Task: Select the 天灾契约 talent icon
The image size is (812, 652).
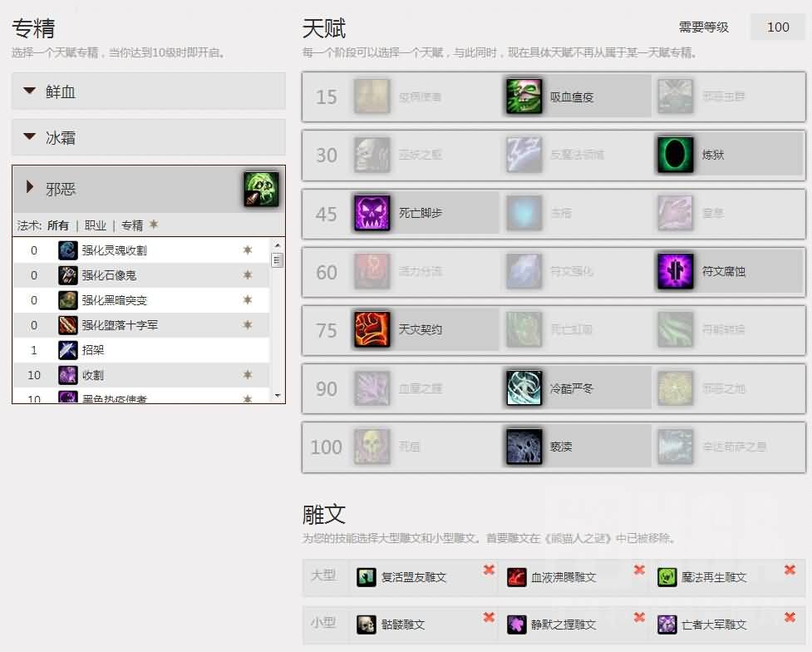Action: coord(372,329)
